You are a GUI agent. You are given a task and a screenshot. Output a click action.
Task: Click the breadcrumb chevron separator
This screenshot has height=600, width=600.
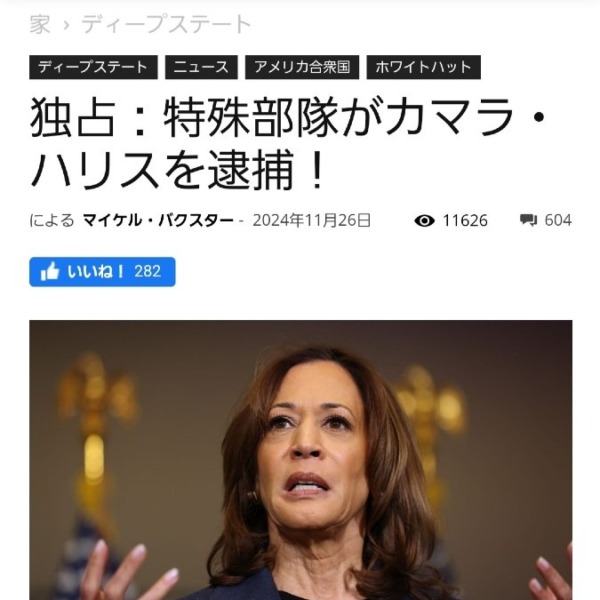coord(66,25)
